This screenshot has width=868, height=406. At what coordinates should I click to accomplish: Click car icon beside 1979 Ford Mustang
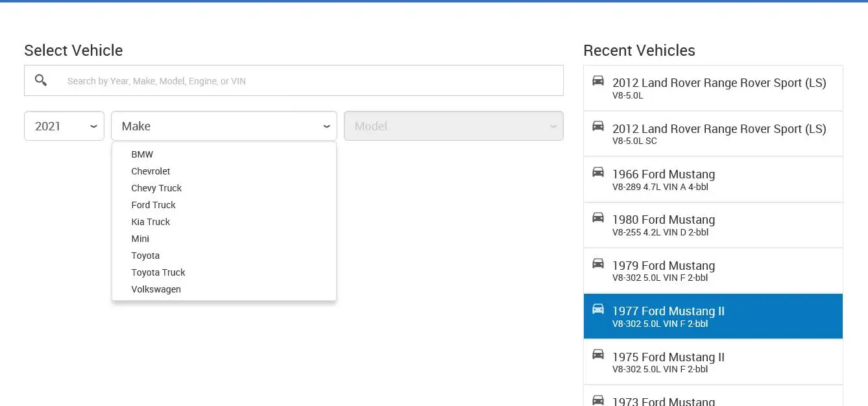click(598, 263)
